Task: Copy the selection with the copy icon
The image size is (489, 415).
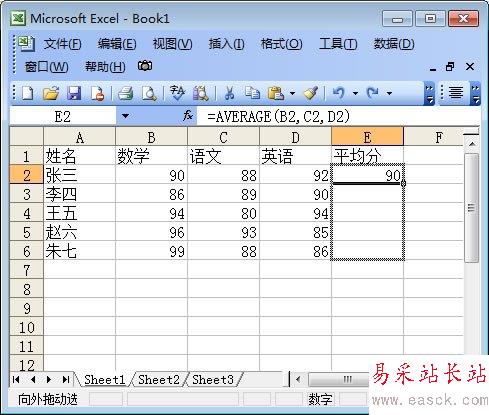Action: pos(252,93)
